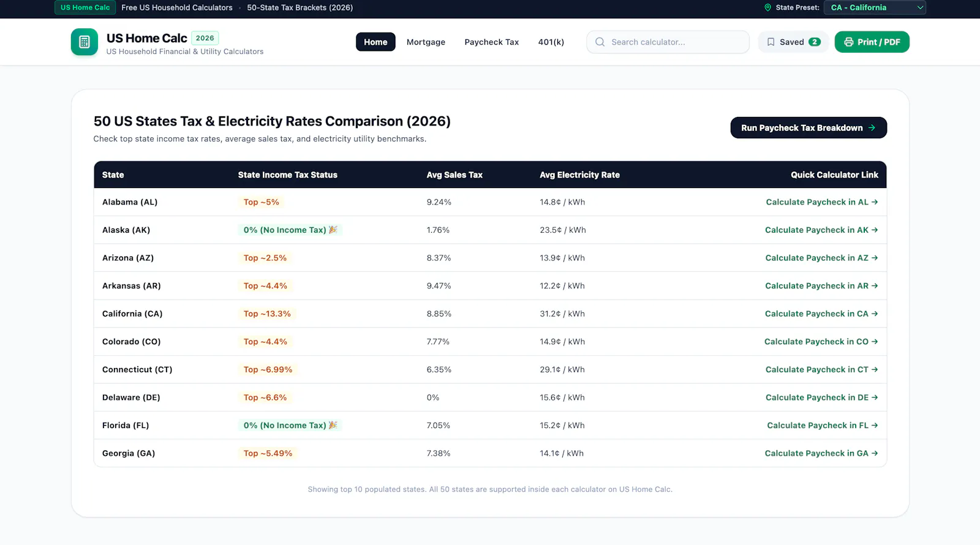The image size is (980, 545).
Task: Open the CA - California state preset dropdown
Action: [x=875, y=8]
